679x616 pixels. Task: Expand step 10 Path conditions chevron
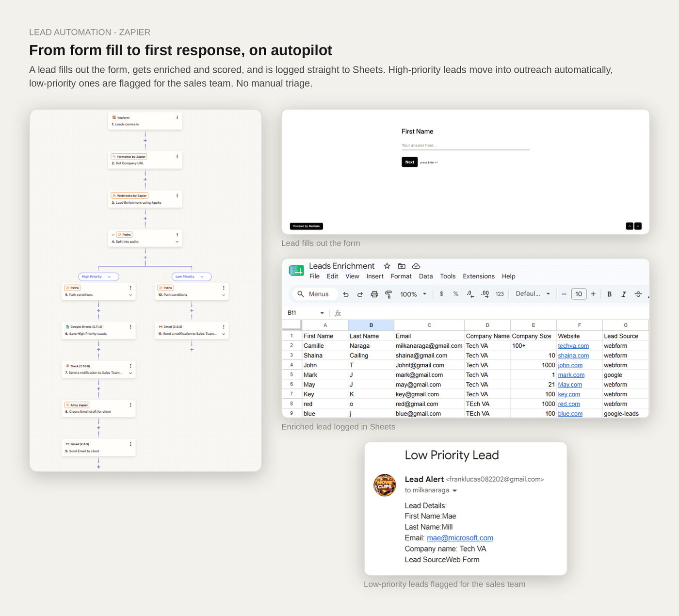(224, 295)
